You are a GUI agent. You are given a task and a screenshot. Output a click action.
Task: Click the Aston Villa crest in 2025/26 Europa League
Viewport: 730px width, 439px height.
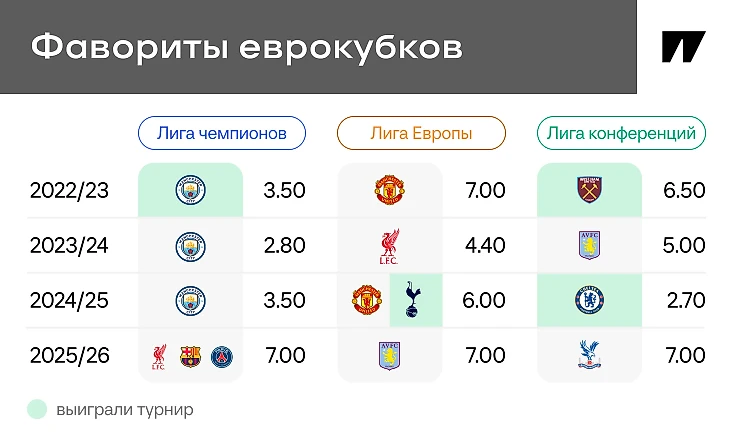[389, 356]
